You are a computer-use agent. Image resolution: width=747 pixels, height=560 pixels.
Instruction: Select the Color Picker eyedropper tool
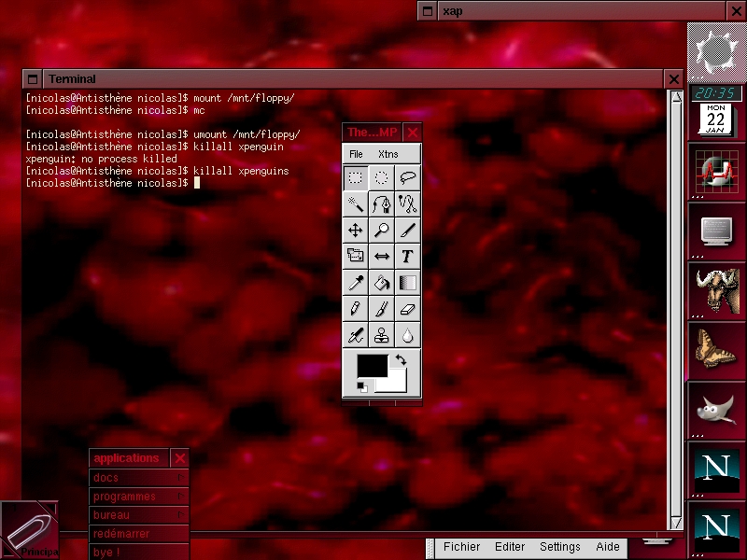[x=356, y=283]
